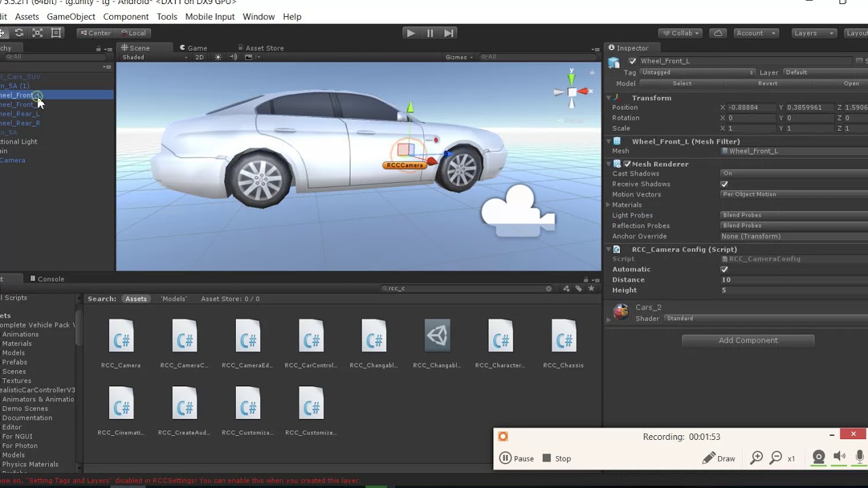This screenshot has width=868, height=488.
Task: Click the Add Component button
Action: click(748, 340)
